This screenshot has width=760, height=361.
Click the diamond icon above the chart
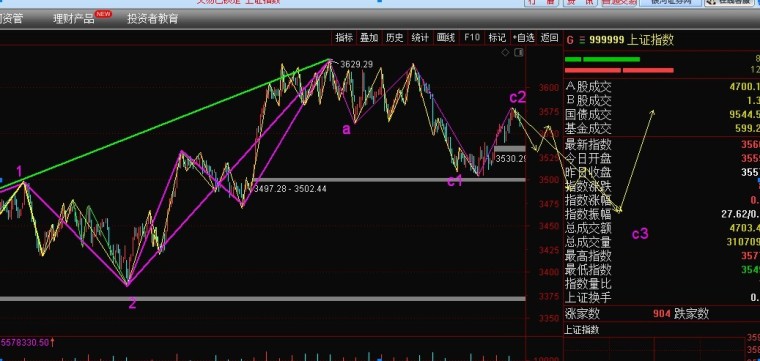[505, 52]
